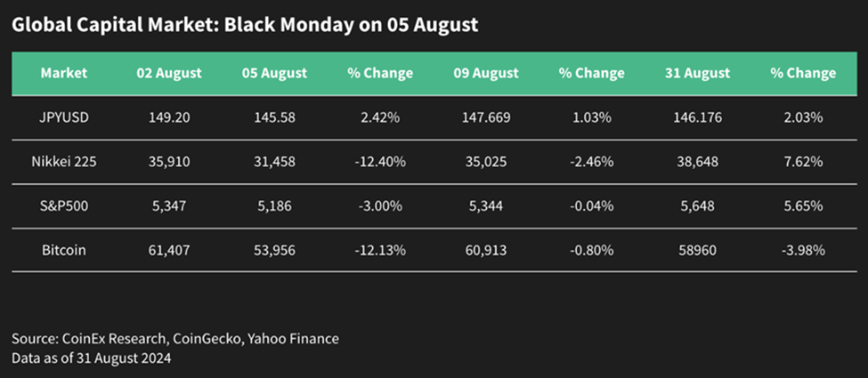Select the S&P500 value 5,344
868x378 pixels.
click(485, 205)
